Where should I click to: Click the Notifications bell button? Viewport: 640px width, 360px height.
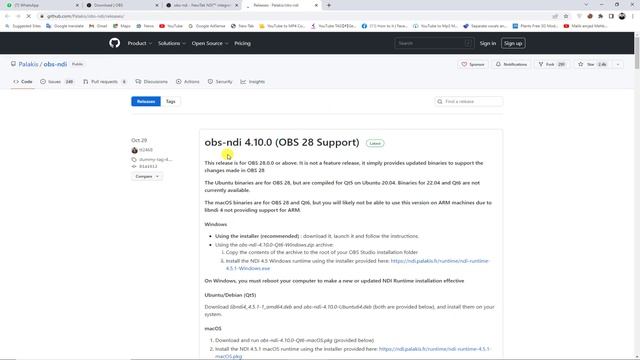coord(511,64)
